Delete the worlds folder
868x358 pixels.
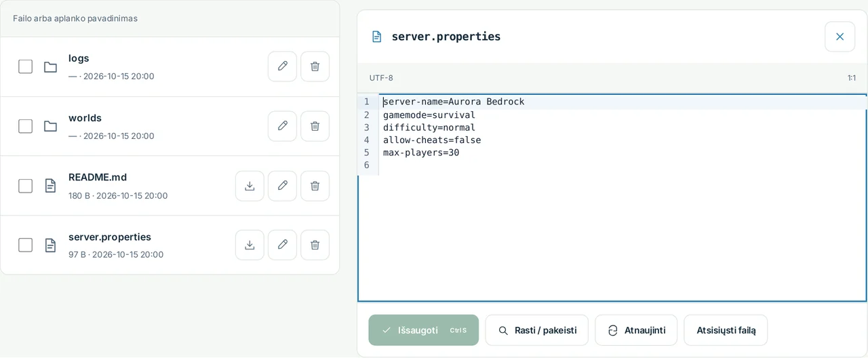click(315, 126)
